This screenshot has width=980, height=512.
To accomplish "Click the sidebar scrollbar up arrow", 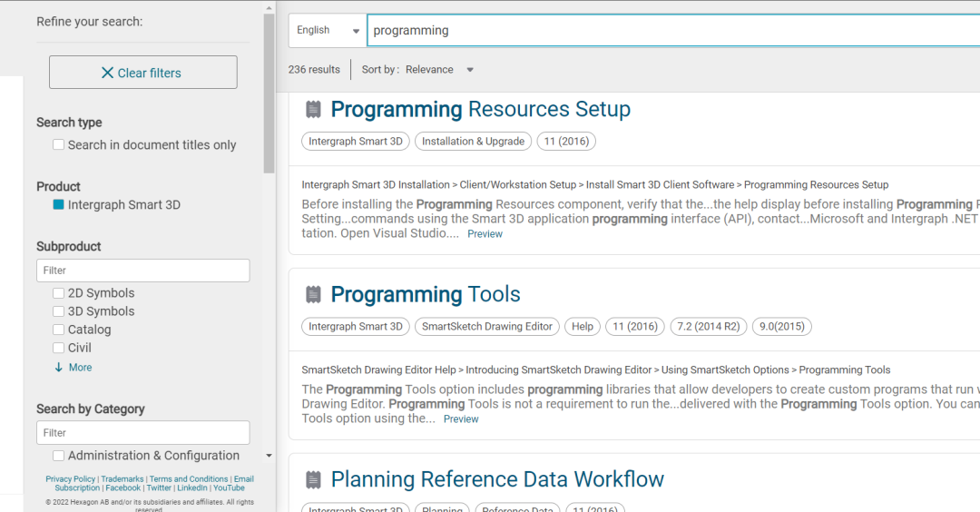I will [269, 8].
